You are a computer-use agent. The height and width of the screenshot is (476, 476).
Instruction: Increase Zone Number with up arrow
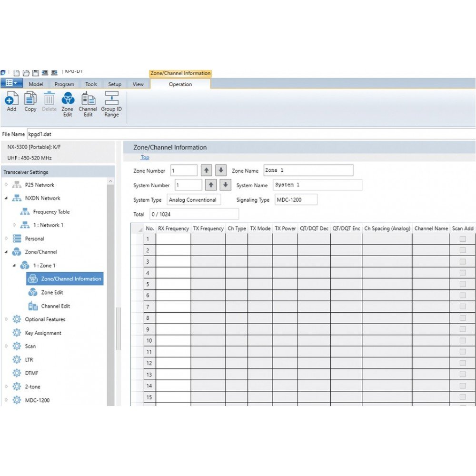pyautogui.click(x=205, y=170)
